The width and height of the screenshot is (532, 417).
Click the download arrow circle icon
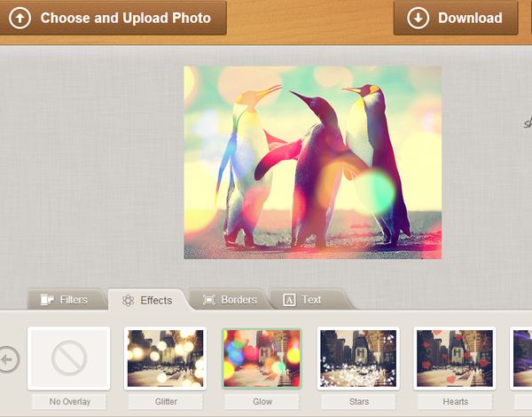pyautogui.click(x=418, y=18)
